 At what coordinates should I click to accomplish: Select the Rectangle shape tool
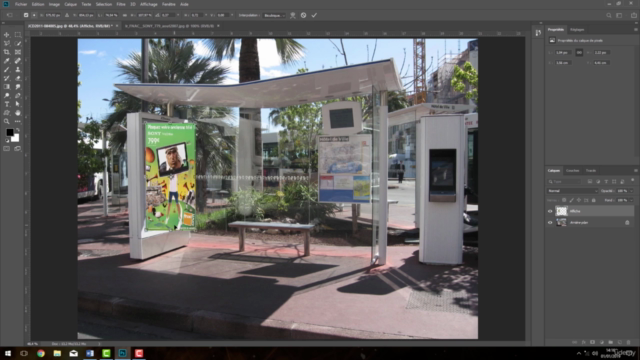pyautogui.click(x=7, y=113)
